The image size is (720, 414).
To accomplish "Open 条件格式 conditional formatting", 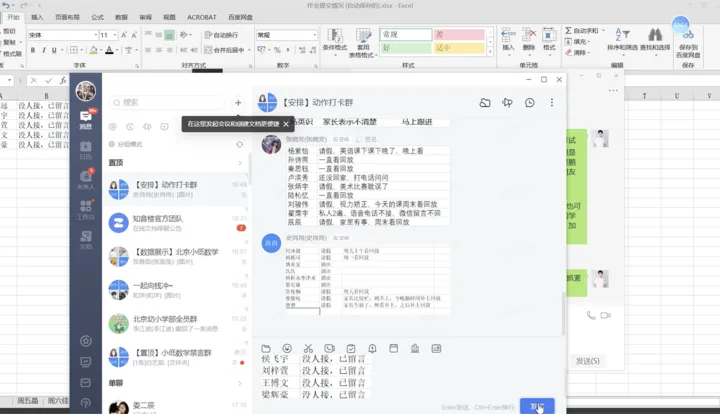I will tap(335, 42).
